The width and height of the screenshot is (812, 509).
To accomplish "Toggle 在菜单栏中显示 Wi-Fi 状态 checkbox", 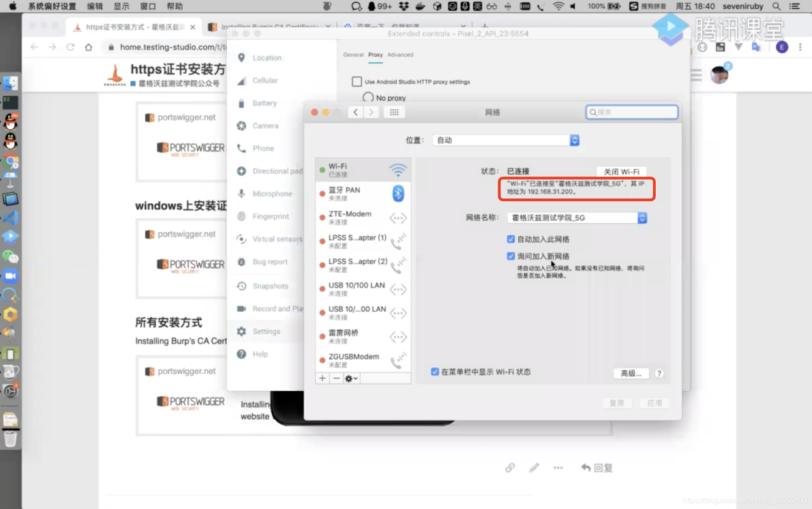I will 435,371.
